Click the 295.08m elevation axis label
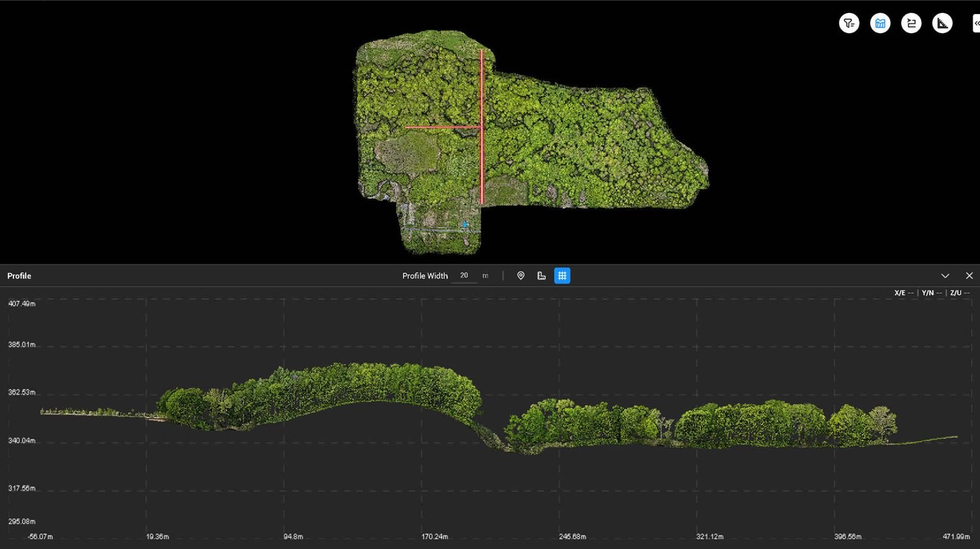This screenshot has width=980, height=549. click(x=22, y=521)
